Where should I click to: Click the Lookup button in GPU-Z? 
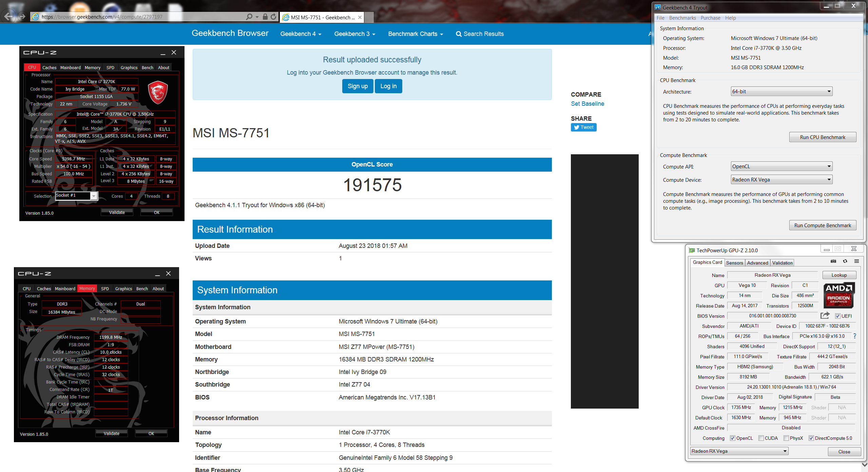click(x=839, y=275)
